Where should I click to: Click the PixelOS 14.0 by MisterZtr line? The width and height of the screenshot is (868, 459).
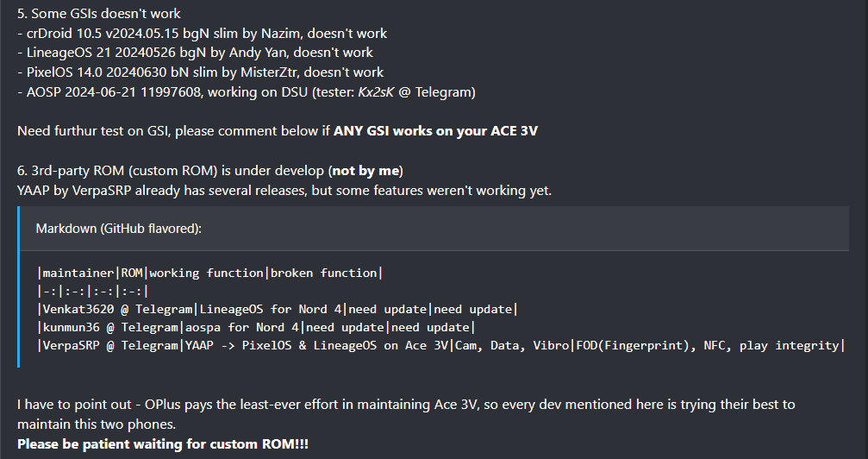pyautogui.click(x=200, y=72)
